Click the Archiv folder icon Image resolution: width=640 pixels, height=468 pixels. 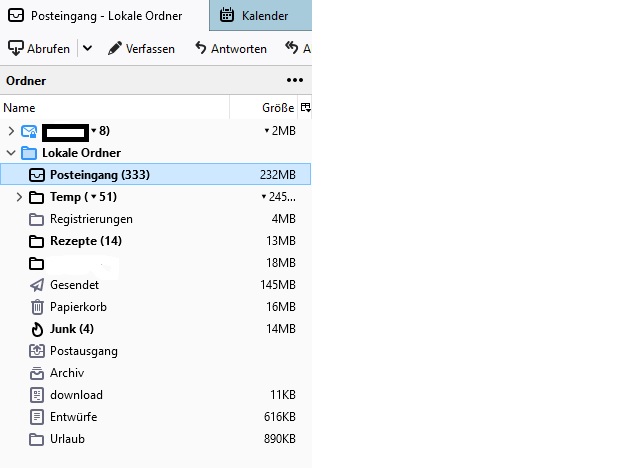(x=37, y=373)
